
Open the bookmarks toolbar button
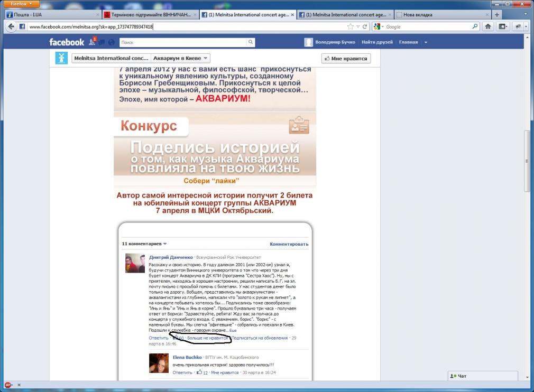coord(502,26)
